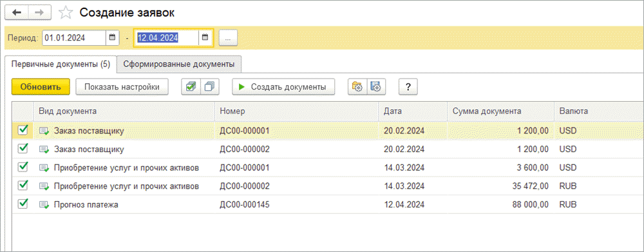Go back with the left arrow button
644x252 pixels.
click(x=17, y=12)
